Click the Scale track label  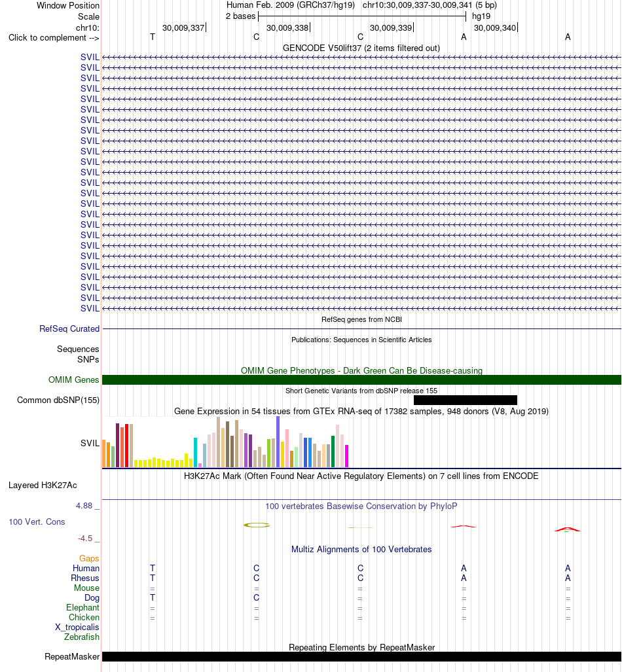pyautogui.click(x=88, y=17)
